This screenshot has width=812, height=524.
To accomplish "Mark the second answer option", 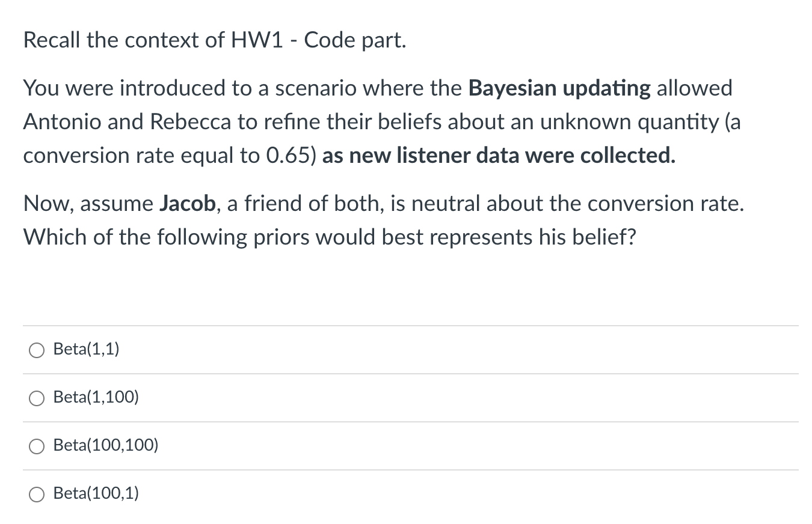I will (x=37, y=397).
